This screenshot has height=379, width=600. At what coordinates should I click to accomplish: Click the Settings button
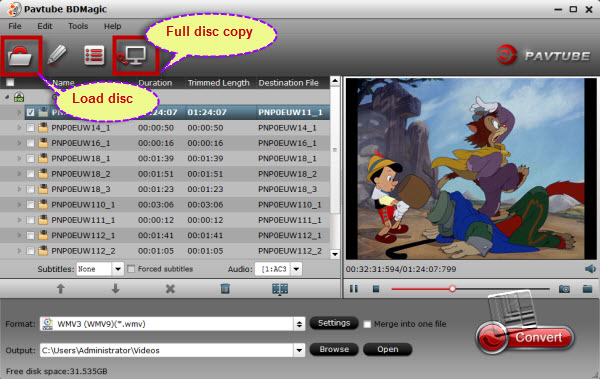tap(334, 323)
